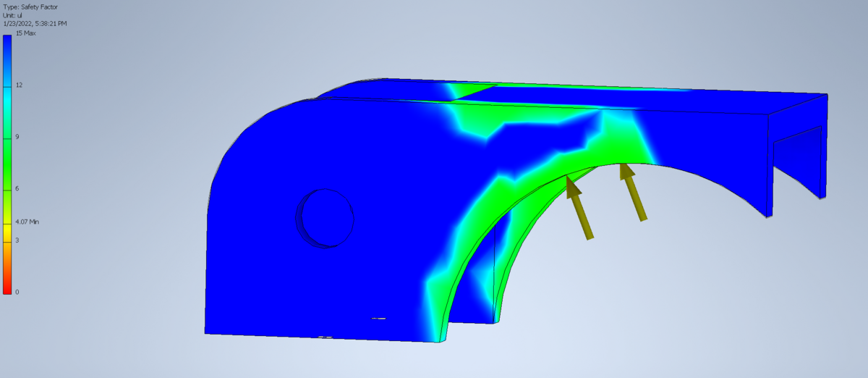Click the date and time stamp text
Viewport: 868px width, 378px height.
(x=35, y=23)
